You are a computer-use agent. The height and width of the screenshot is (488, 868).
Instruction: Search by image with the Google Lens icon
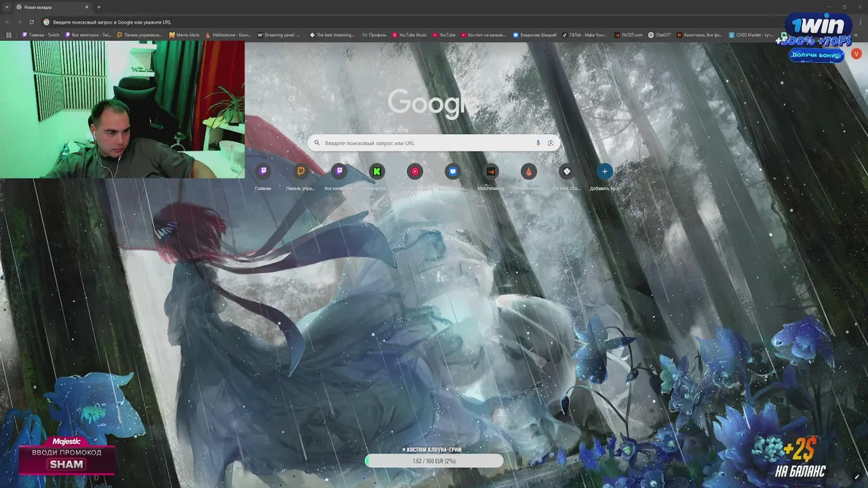(x=551, y=143)
